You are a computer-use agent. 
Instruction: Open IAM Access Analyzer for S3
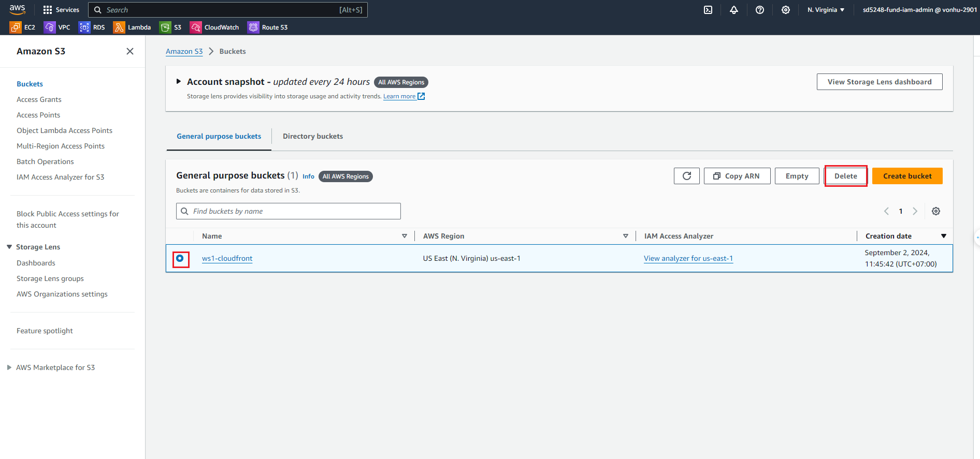pyautogui.click(x=60, y=177)
